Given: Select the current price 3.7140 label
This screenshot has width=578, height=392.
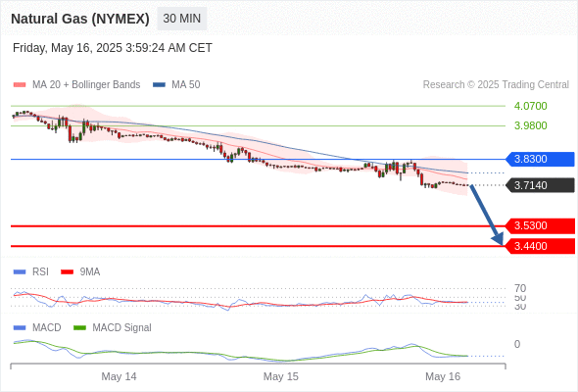Looking at the screenshot, I should click(x=540, y=185).
